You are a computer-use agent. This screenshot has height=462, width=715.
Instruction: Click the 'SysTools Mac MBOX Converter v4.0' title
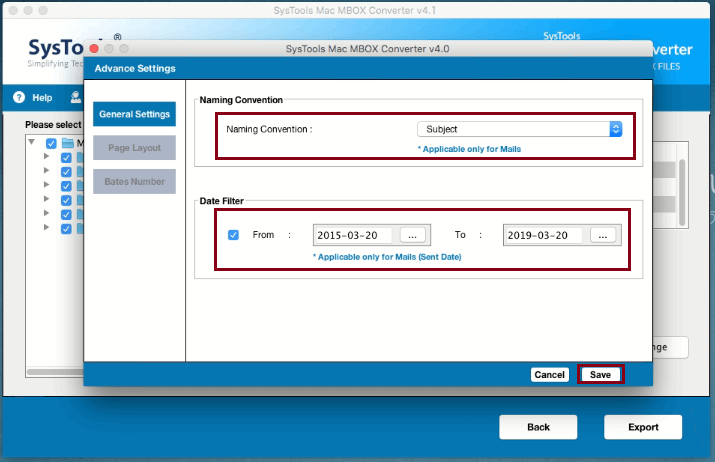click(367, 49)
